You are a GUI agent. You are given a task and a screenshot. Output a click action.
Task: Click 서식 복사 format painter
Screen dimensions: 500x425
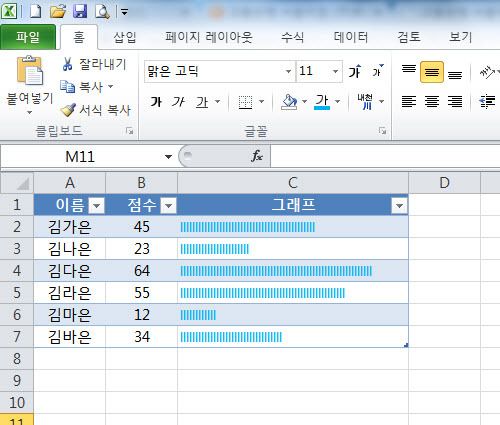pyautogui.click(x=95, y=110)
